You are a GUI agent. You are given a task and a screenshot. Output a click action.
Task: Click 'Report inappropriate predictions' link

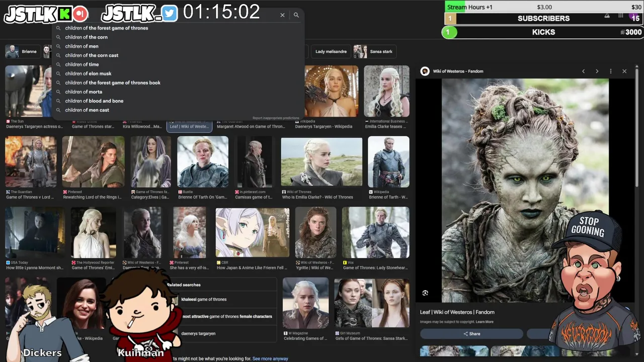coord(276,118)
